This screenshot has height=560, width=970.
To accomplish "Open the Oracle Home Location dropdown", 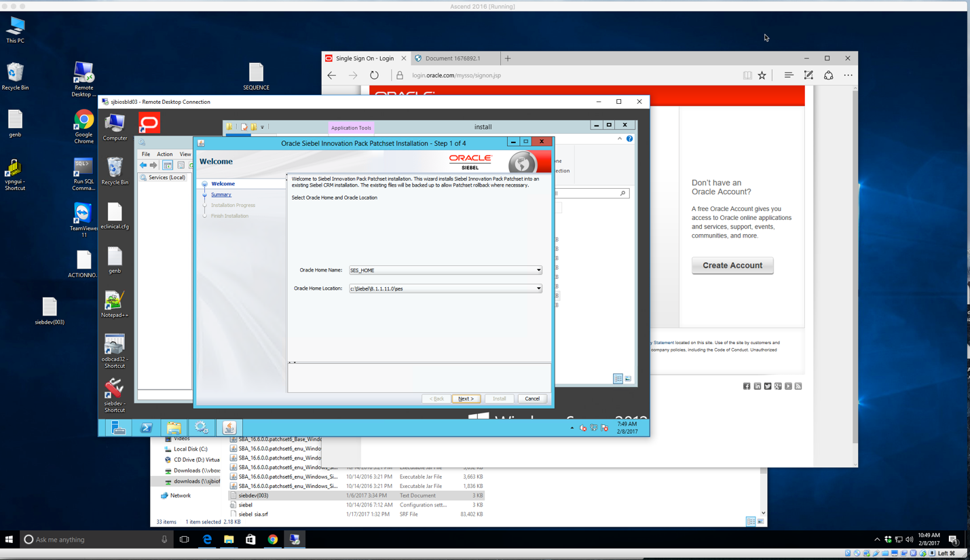I will (538, 288).
